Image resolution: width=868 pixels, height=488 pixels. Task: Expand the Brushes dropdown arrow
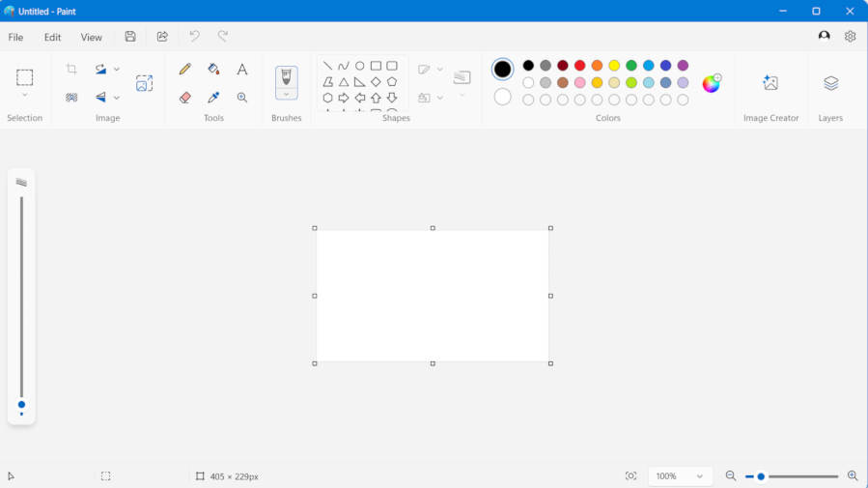pyautogui.click(x=286, y=94)
